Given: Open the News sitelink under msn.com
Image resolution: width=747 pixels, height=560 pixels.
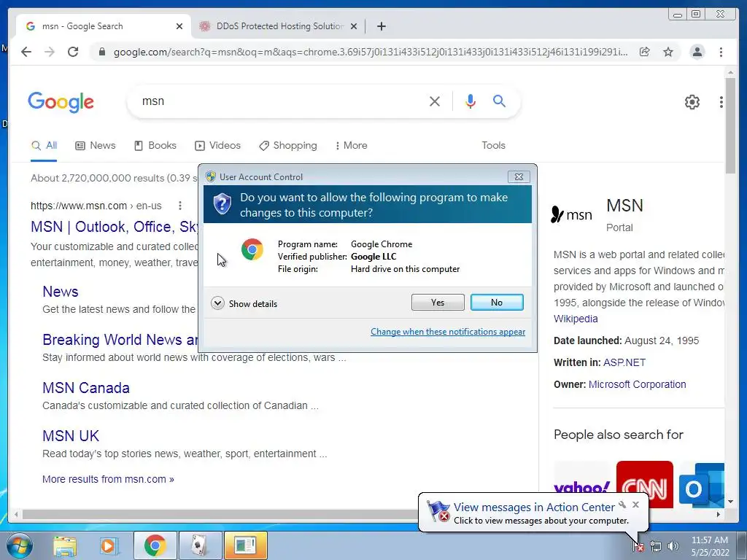Looking at the screenshot, I should [x=61, y=292].
